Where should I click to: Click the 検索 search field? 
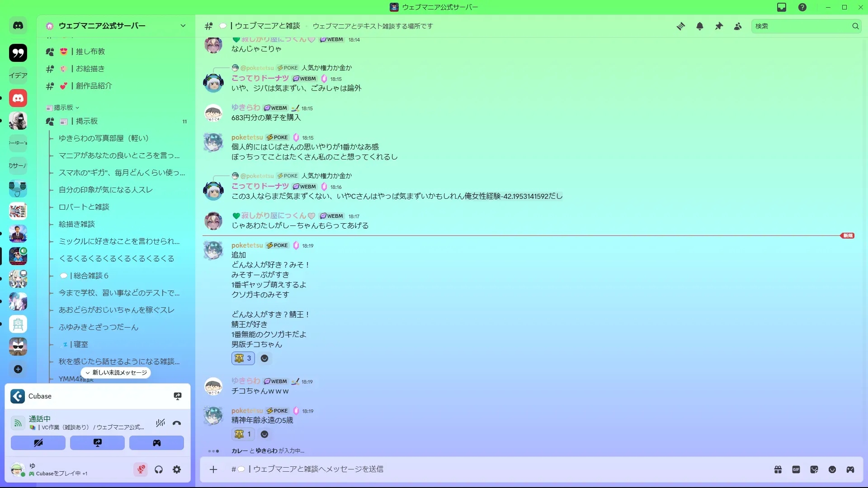(802, 26)
